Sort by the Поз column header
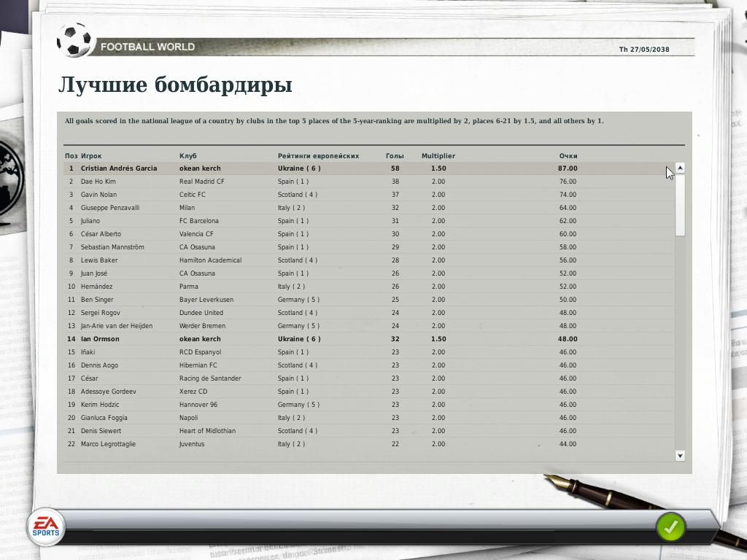This screenshot has height=560, width=747. [x=71, y=156]
